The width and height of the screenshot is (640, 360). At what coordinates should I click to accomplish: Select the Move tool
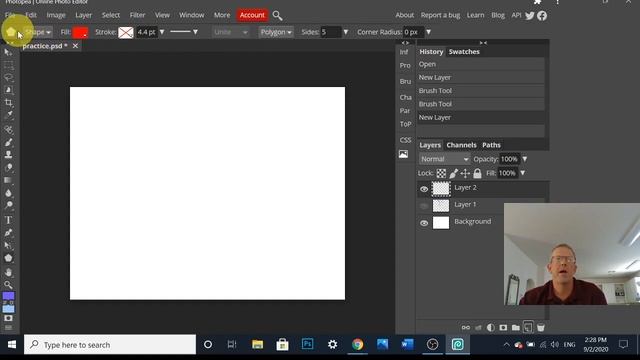click(x=8, y=52)
